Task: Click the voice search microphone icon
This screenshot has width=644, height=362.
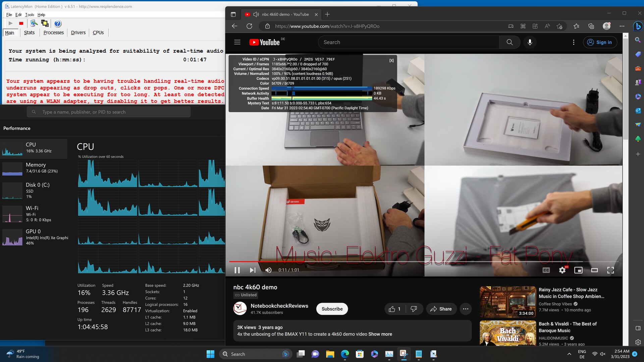Action: [x=530, y=42]
